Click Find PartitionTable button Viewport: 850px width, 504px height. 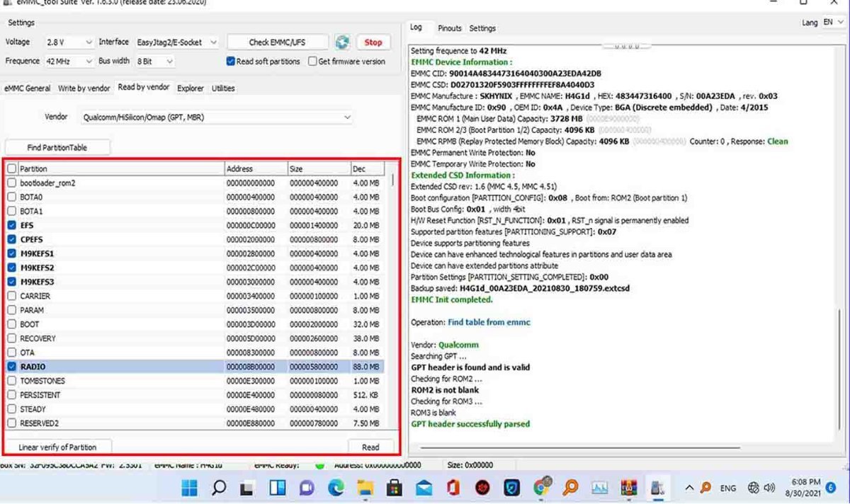point(58,147)
